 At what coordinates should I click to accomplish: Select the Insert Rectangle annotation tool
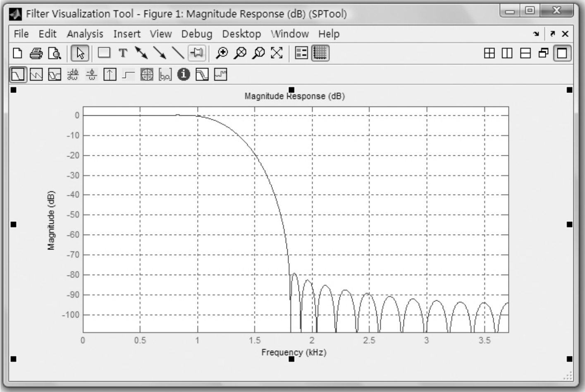[x=104, y=53]
